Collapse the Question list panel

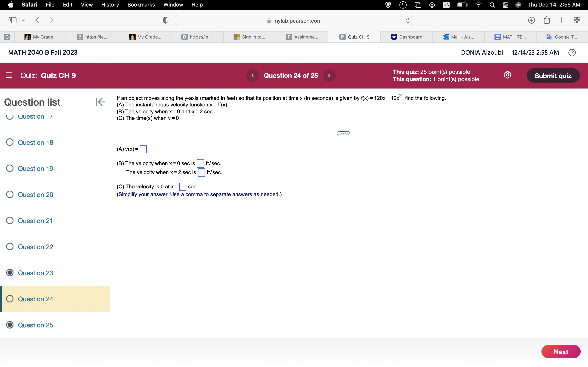tap(100, 102)
